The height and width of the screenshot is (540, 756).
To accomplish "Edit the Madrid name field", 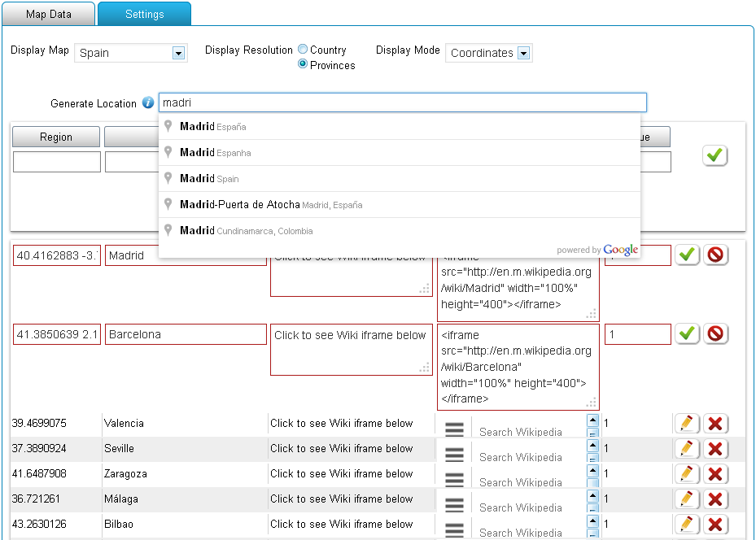I will (x=186, y=255).
